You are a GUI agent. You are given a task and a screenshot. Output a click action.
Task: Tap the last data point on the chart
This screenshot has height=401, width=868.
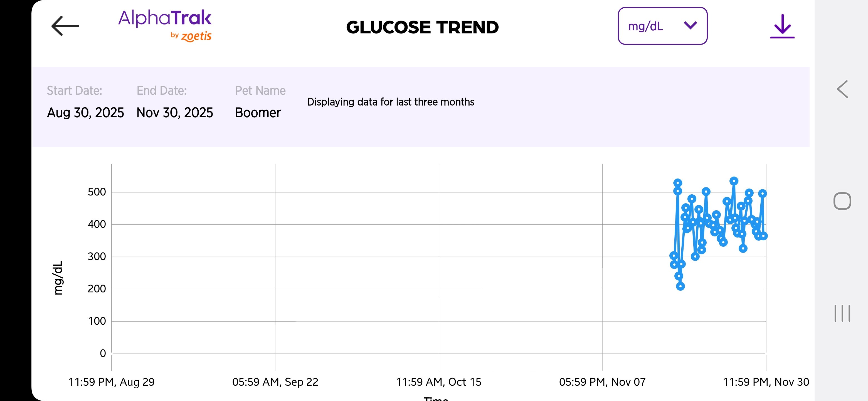(x=764, y=236)
